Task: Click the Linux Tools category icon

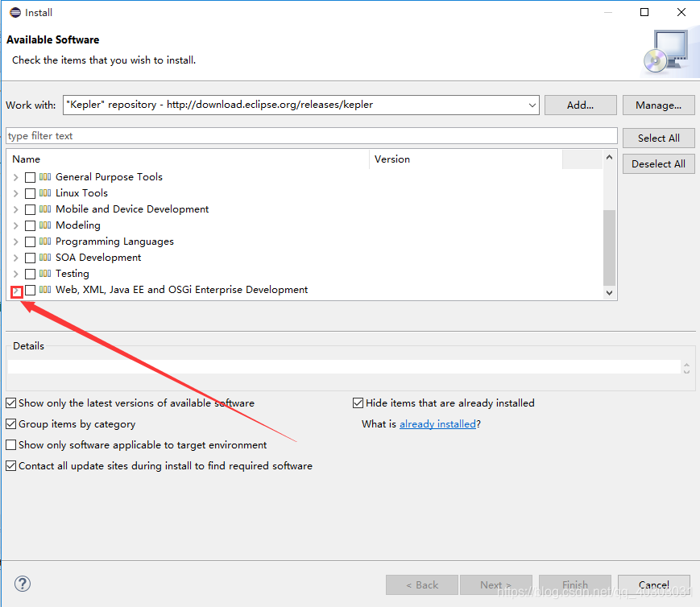Action: tap(45, 193)
